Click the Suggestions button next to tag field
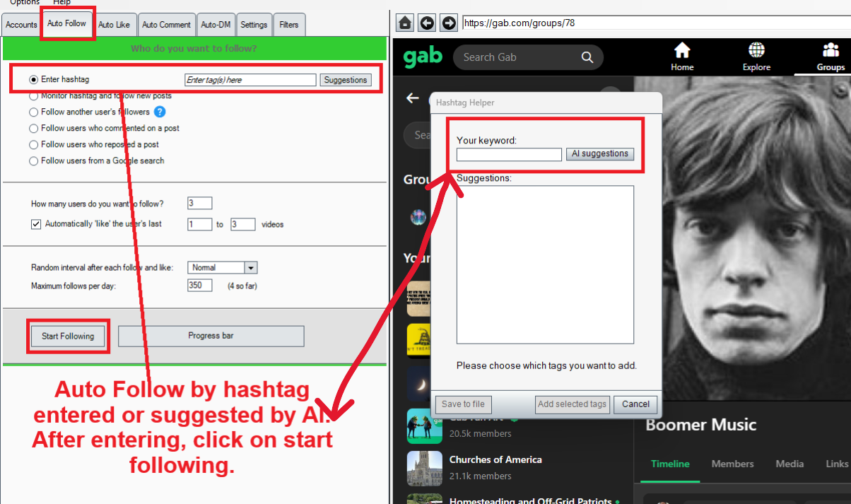Viewport: 851px width, 504px height. (346, 80)
